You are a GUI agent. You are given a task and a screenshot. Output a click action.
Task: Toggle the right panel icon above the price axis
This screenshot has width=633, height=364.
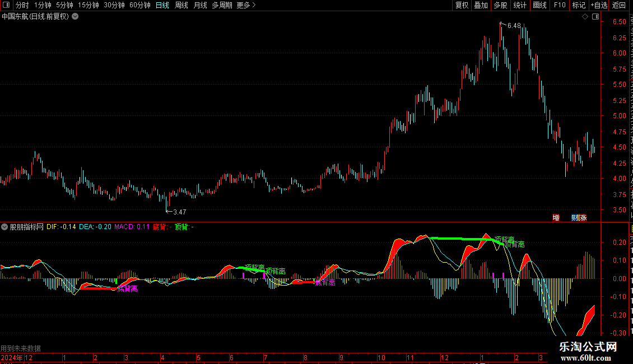tap(595, 17)
